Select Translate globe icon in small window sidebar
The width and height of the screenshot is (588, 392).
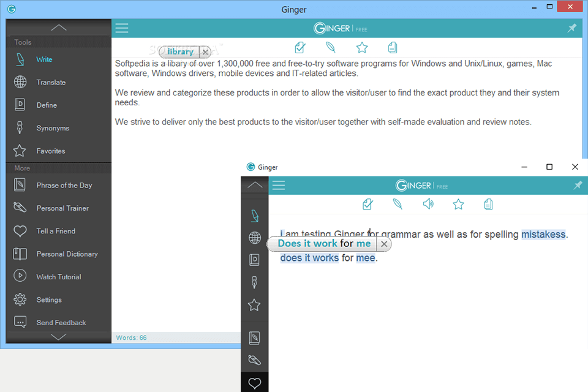(x=255, y=238)
